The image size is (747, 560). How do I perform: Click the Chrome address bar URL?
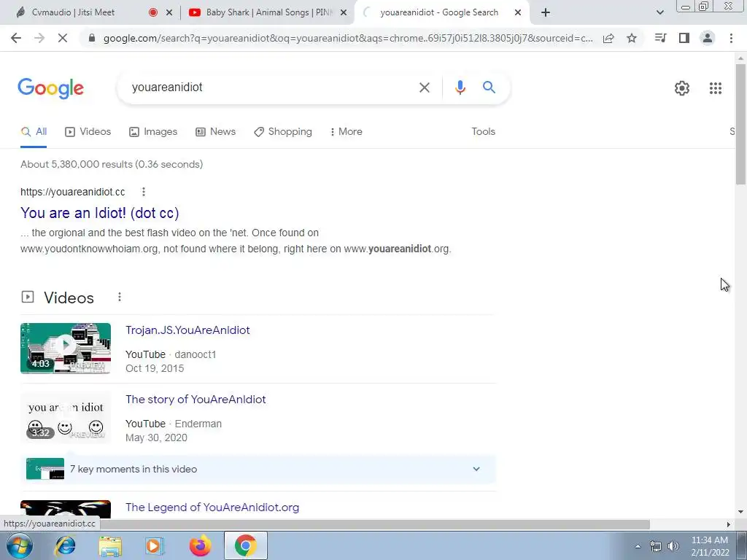348,38
